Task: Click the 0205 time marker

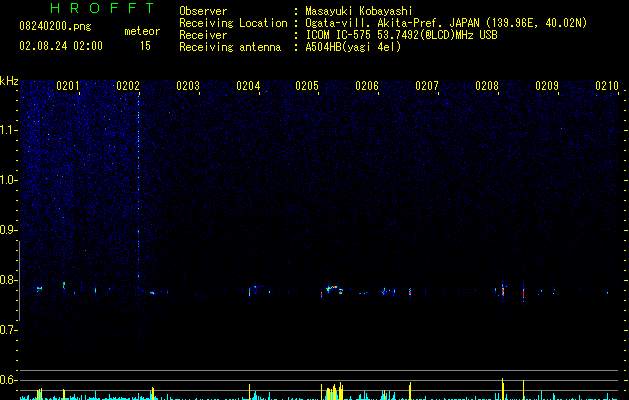Action: tap(307, 86)
